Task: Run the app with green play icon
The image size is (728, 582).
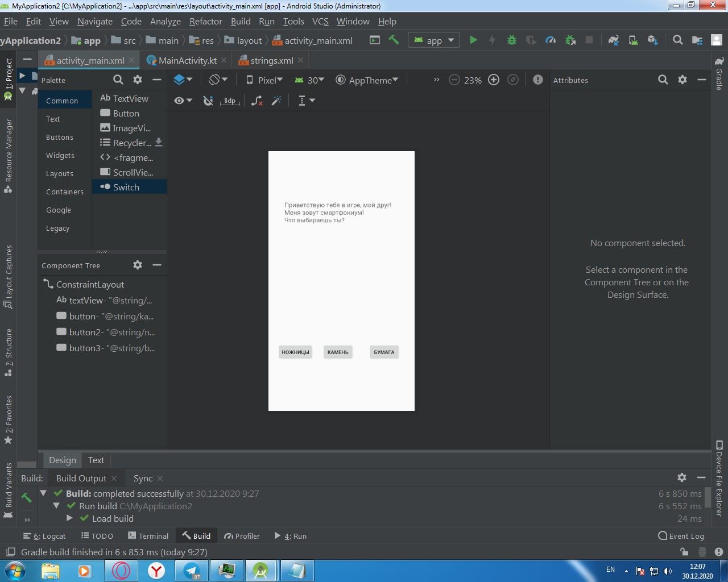Action: [473, 40]
